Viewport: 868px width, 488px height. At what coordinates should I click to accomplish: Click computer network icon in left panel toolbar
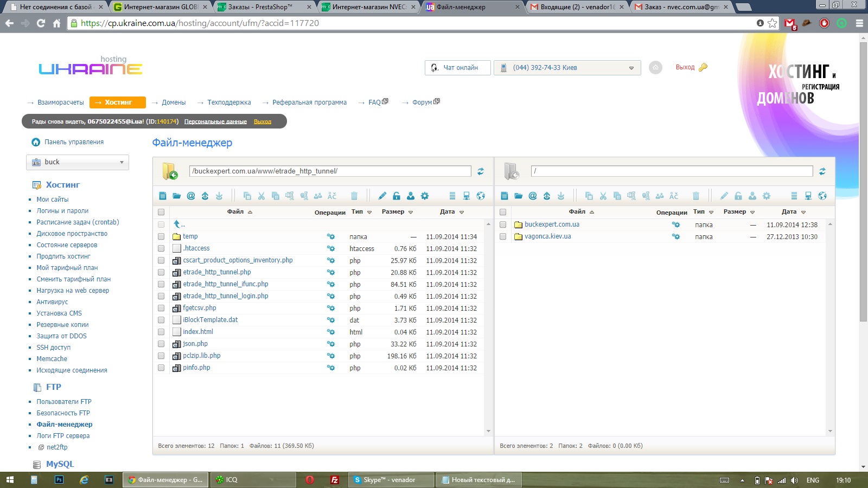467,196
